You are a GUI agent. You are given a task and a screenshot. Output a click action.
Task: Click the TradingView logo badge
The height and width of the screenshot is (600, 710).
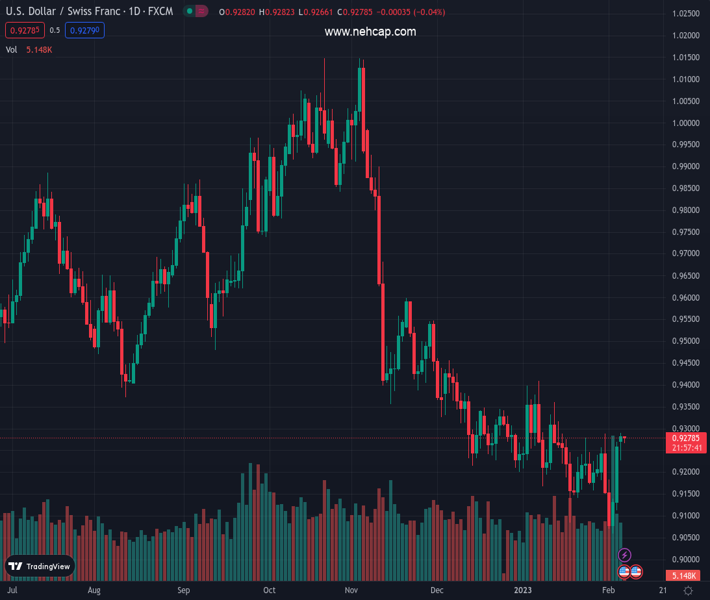pos(40,566)
